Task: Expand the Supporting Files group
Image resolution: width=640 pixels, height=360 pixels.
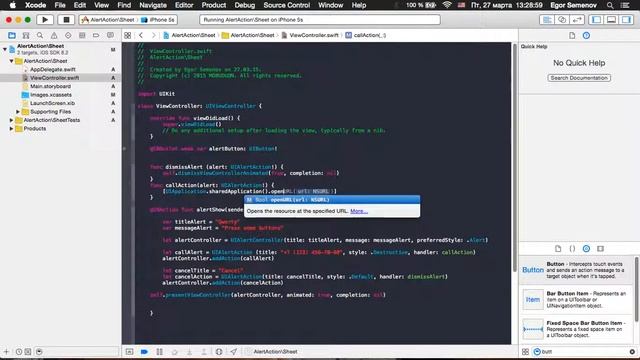Action: [x=18, y=111]
